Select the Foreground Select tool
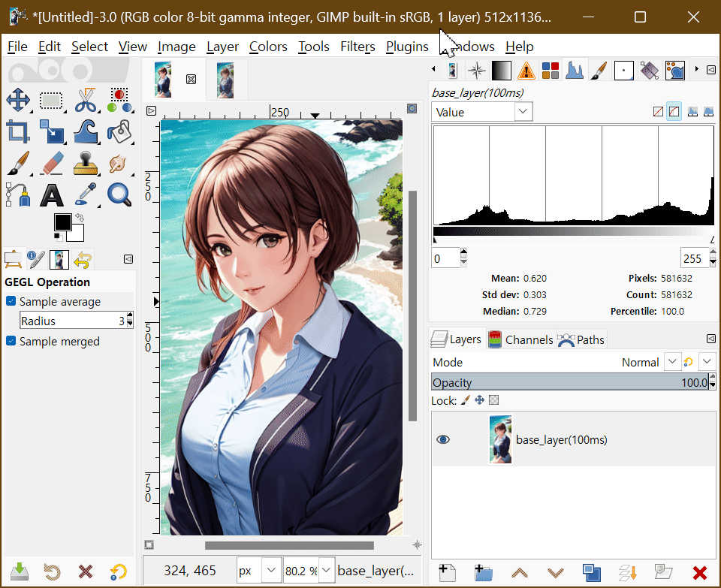 coord(119,100)
